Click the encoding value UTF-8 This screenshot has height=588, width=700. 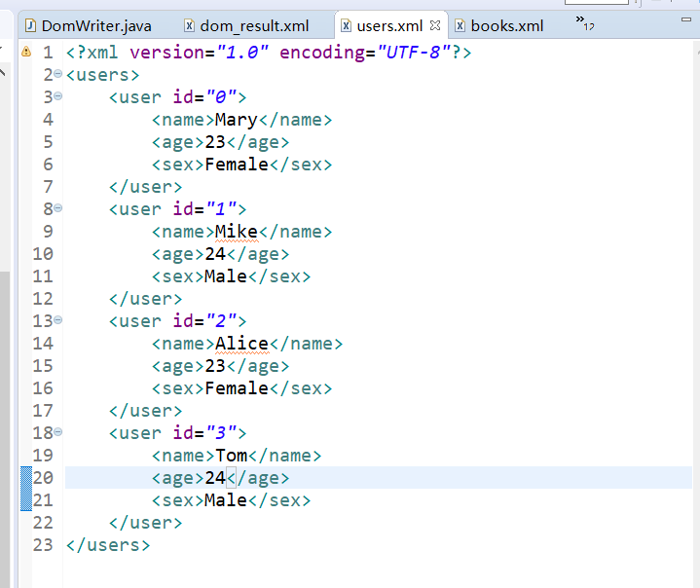(413, 53)
